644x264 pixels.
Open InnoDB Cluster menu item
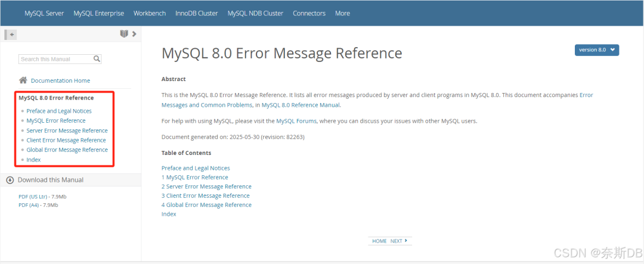click(x=196, y=13)
